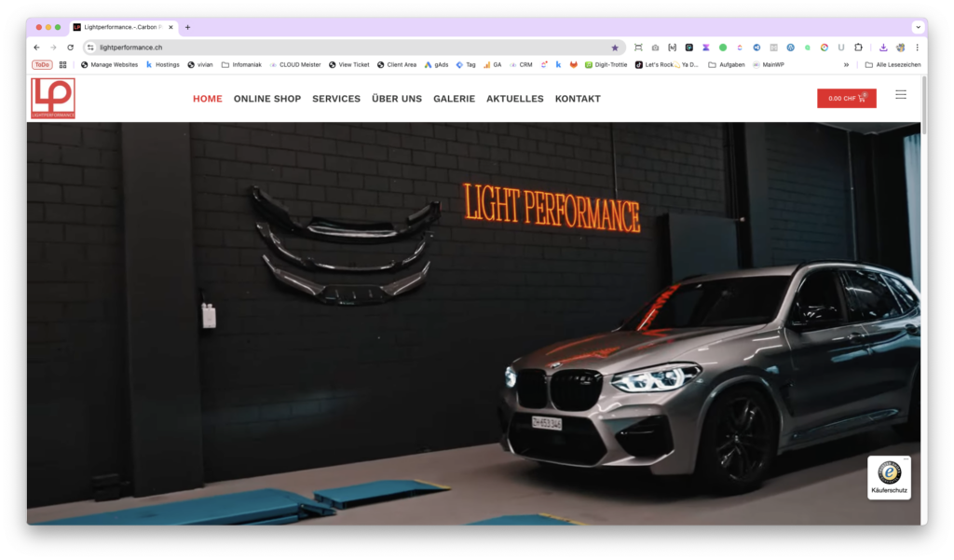954x560 pixels.
Task: Open the 0.00 CHF cart button
Action: click(846, 98)
